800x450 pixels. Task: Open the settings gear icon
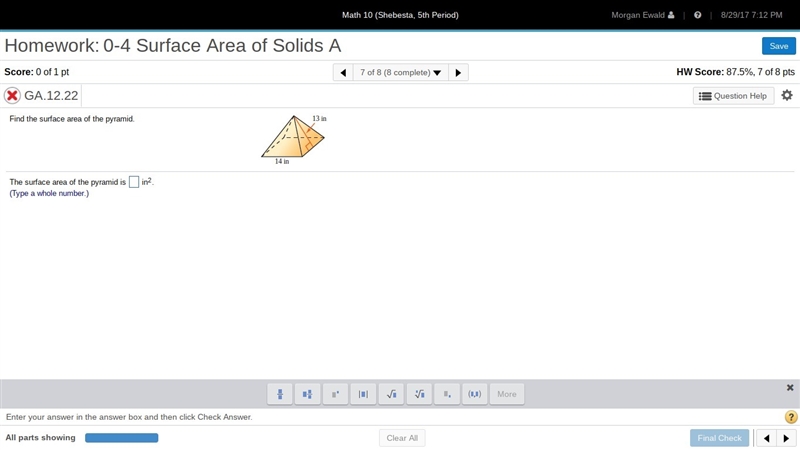787,95
